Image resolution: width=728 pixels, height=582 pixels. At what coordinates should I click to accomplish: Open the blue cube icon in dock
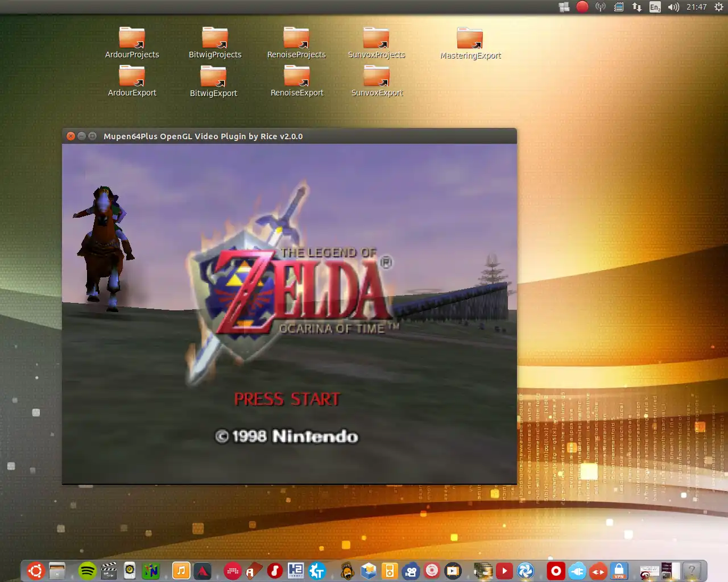point(369,571)
